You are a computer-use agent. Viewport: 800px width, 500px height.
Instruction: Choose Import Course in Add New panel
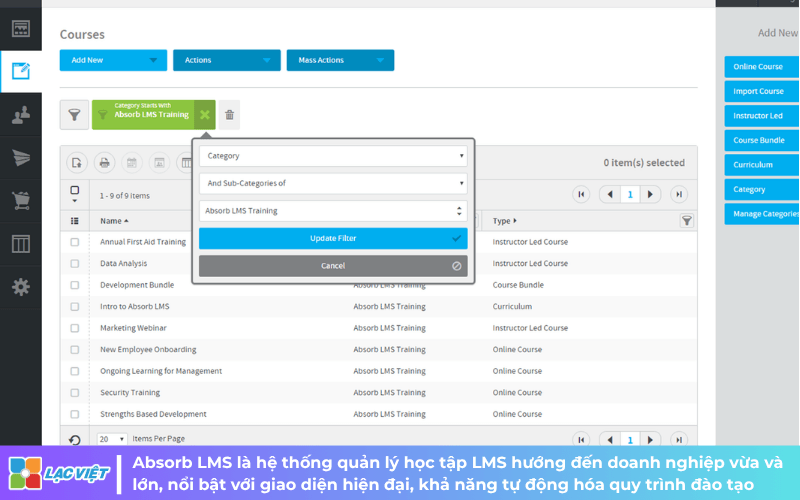pos(762,91)
